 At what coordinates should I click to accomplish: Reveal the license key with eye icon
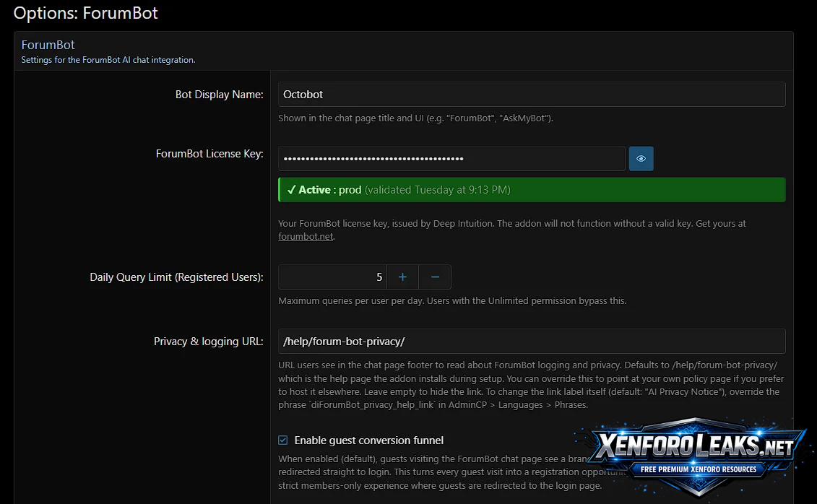tap(641, 158)
